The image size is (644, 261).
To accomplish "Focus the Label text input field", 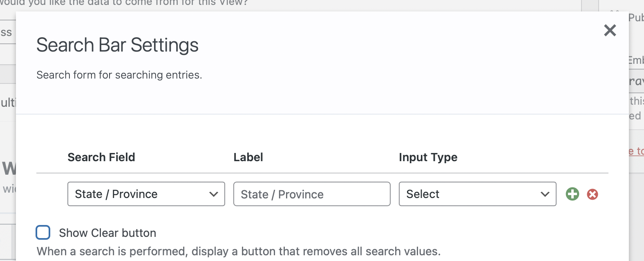I will (311, 194).
